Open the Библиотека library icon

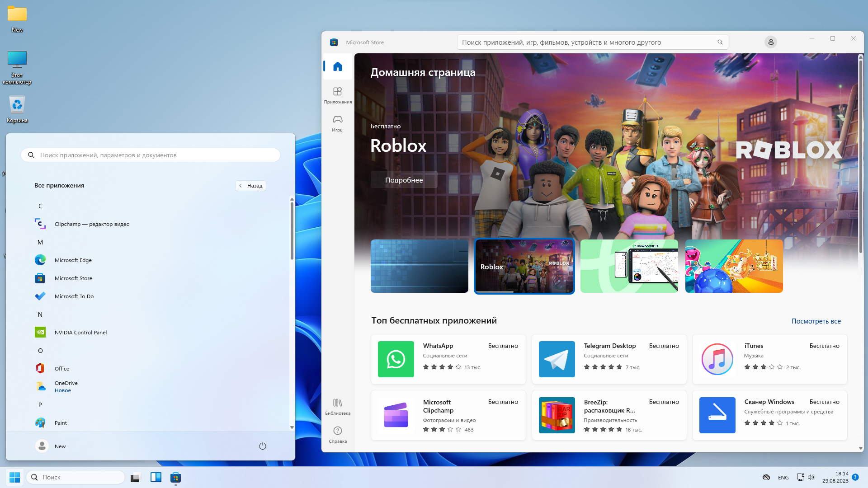pyautogui.click(x=337, y=406)
